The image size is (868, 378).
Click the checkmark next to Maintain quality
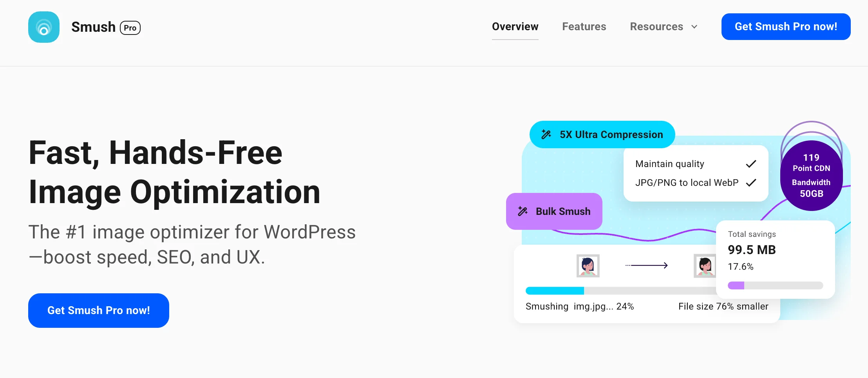(x=751, y=164)
